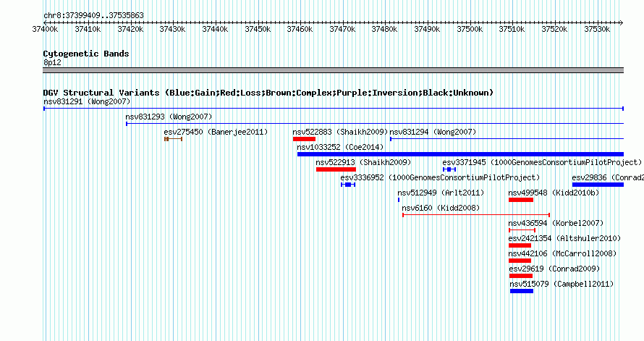The width and height of the screenshot is (644, 341).
Task: Click the blue esv29836 gain bar
Action: (598, 185)
